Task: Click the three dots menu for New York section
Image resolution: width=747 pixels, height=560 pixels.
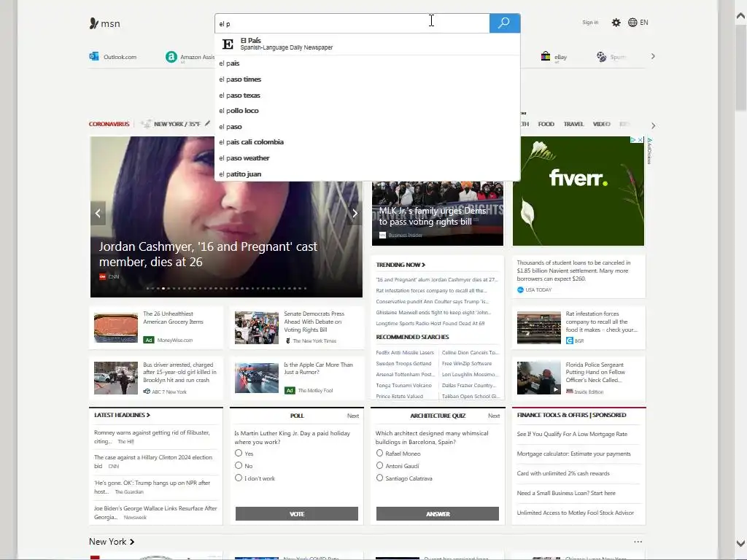Action: pos(638,542)
